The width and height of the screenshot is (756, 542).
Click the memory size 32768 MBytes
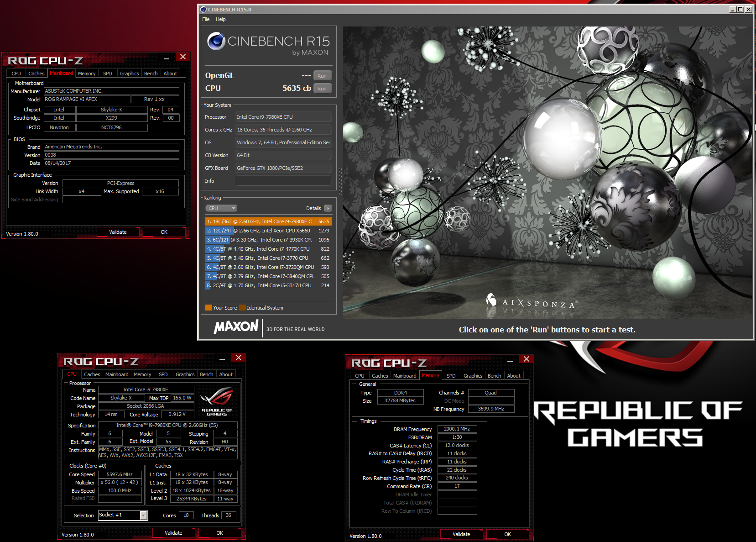[x=400, y=400]
